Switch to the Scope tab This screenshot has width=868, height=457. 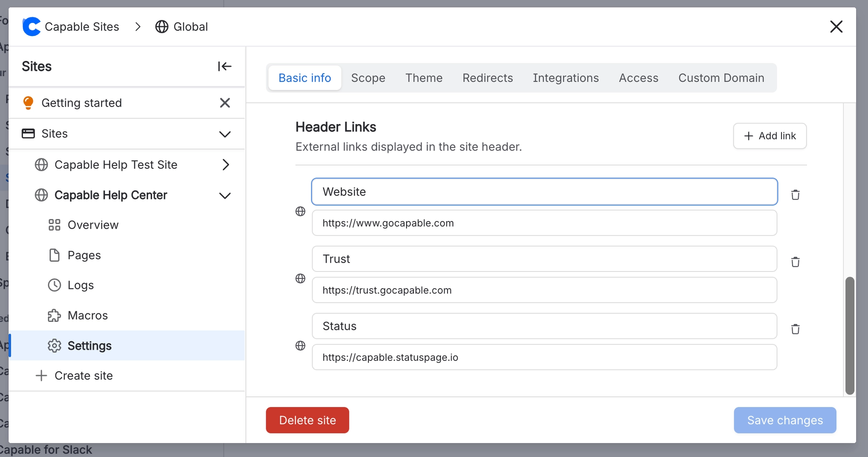tap(368, 78)
